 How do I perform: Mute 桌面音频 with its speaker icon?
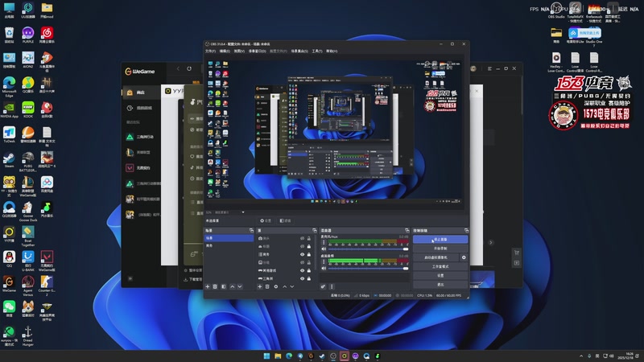point(324,268)
